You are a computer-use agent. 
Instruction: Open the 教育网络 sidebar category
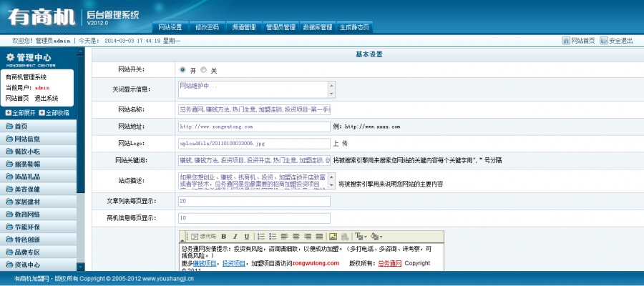[38, 214]
